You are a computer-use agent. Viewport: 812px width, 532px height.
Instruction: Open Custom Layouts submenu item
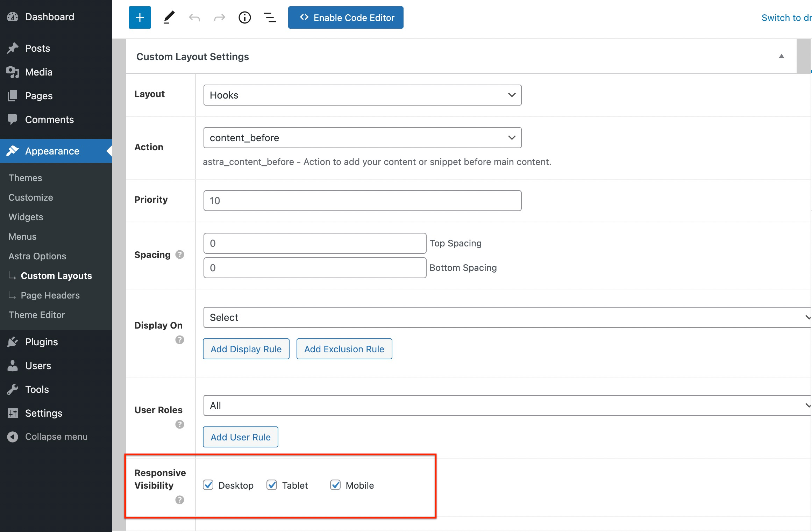[56, 276]
